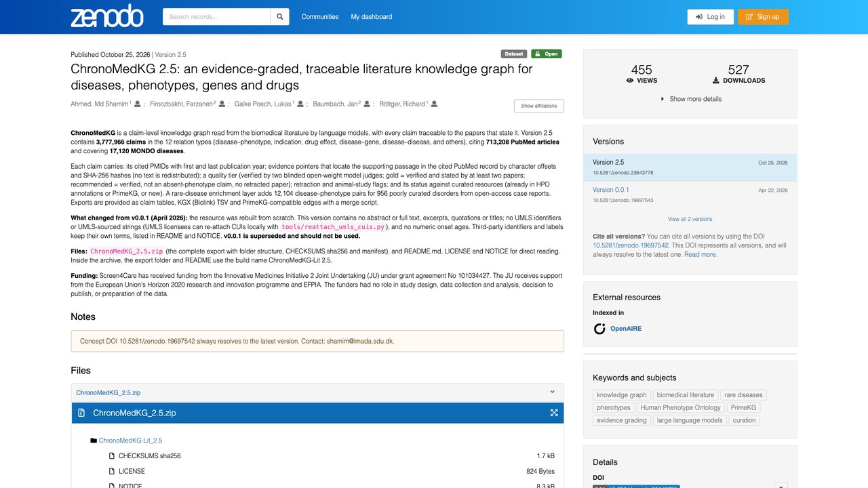This screenshot has width=868, height=488.
Task: Open the Communities menu item
Action: tap(319, 17)
